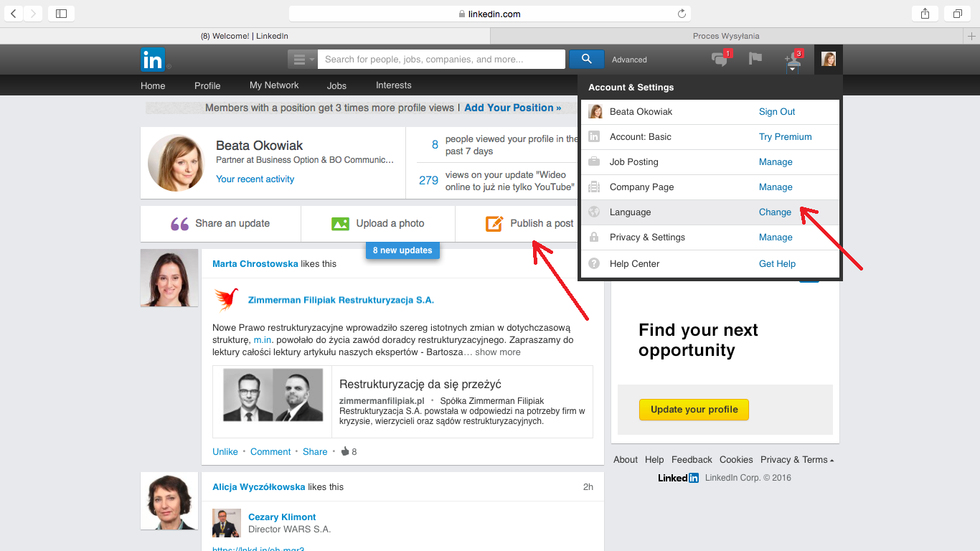Click Manage next to Privacy & Settings
980x551 pixels.
[776, 237]
